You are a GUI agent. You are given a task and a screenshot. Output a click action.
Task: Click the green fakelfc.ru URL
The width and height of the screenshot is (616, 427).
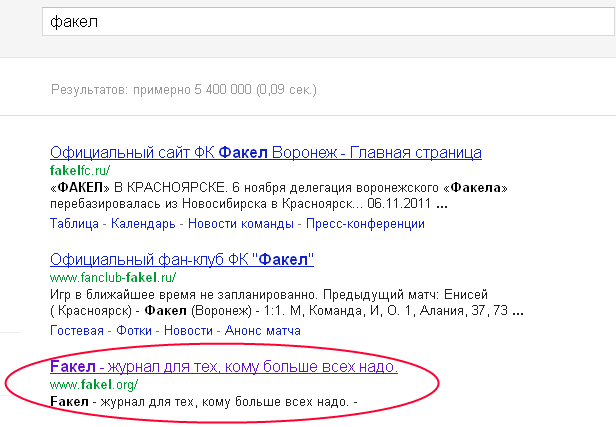(79, 171)
